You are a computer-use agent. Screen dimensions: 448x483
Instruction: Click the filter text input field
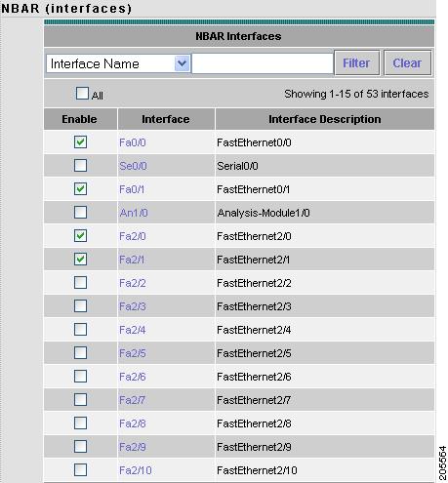point(263,63)
